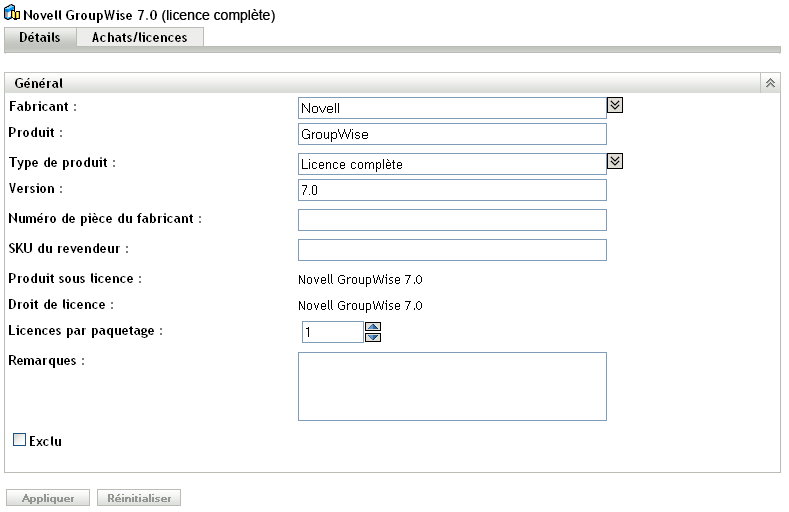The image size is (789, 512).
Task: Click the Fabricant combo box showing Novell
Action: [452, 107]
